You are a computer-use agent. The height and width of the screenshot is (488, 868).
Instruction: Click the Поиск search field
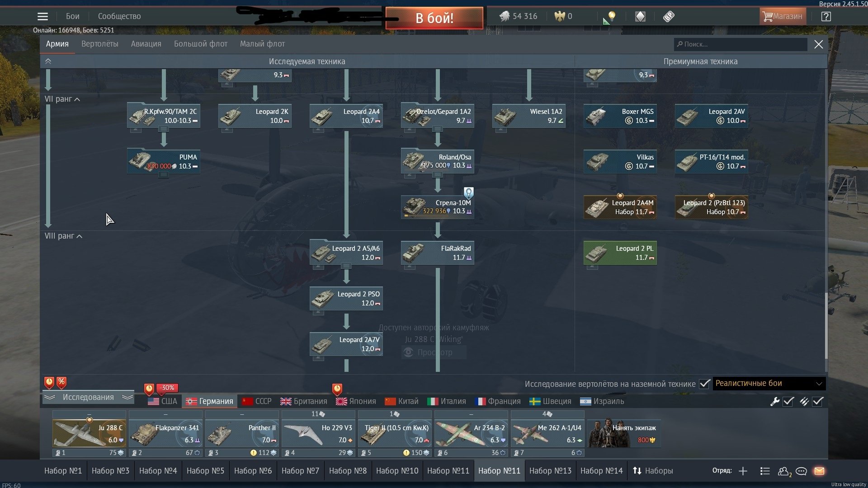click(x=741, y=44)
